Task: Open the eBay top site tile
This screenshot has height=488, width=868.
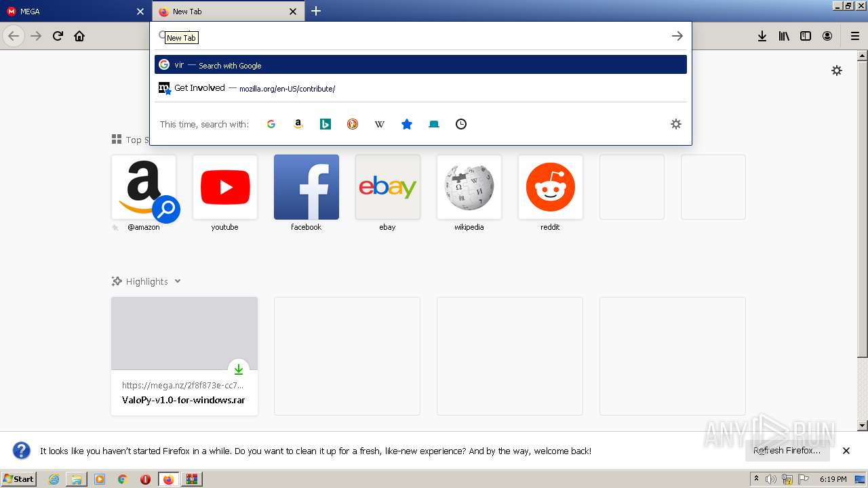Action: point(388,187)
